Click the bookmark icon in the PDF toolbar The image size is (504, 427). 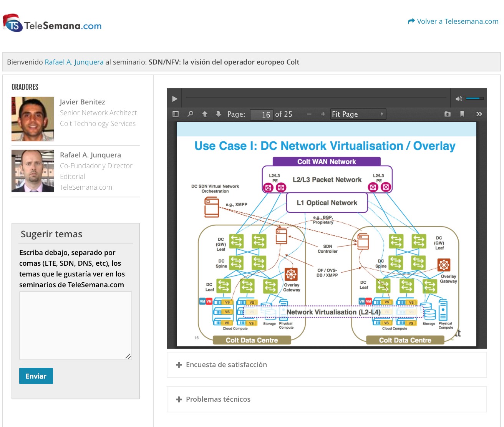coord(462,114)
